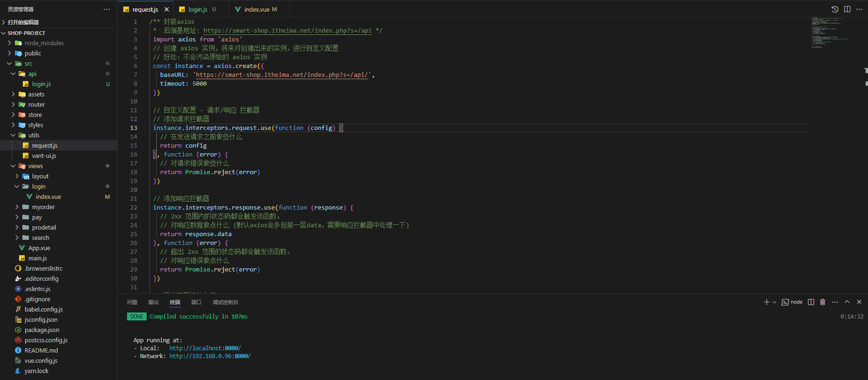The height and width of the screenshot is (380, 868).
Task: Expand the router folder
Action: pyautogui.click(x=59, y=104)
